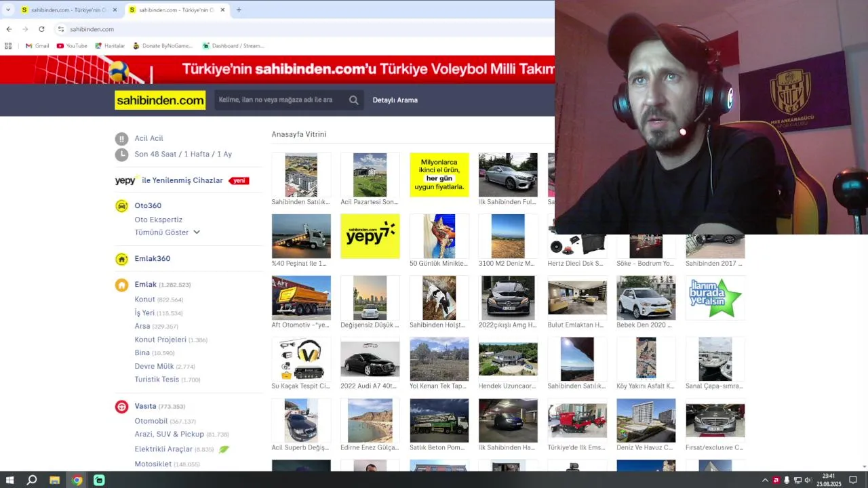Screen dimensions: 868x488
Task: Open the Gmail bookmark
Action: 37,46
